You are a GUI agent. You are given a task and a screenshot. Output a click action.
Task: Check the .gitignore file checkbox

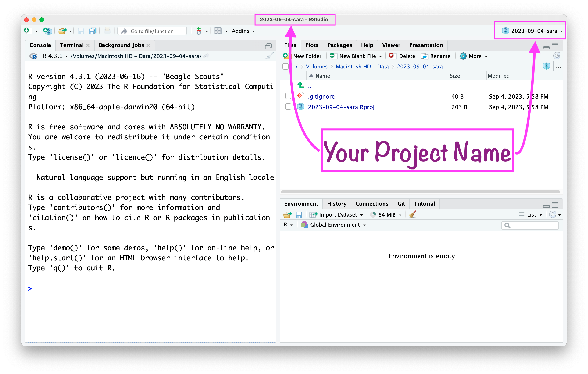pos(288,96)
